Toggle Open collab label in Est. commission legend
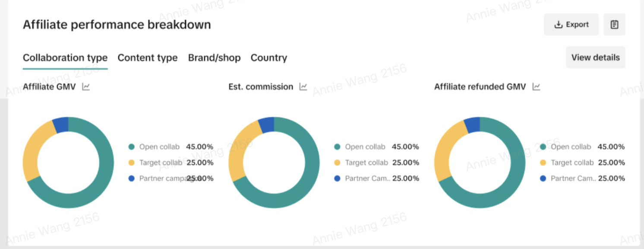The width and height of the screenshot is (644, 249). click(365, 147)
